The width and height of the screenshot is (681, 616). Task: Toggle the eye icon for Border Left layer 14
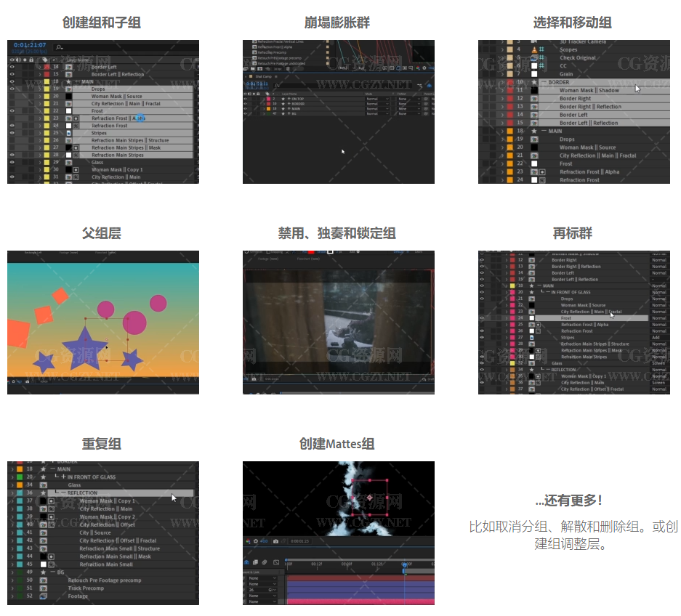coord(12,67)
